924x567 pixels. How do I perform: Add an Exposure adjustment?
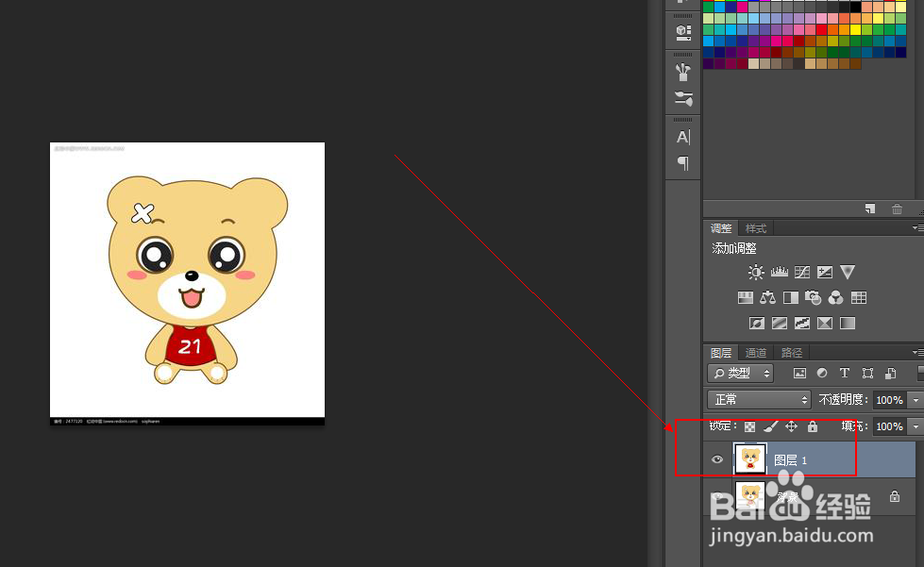click(825, 272)
